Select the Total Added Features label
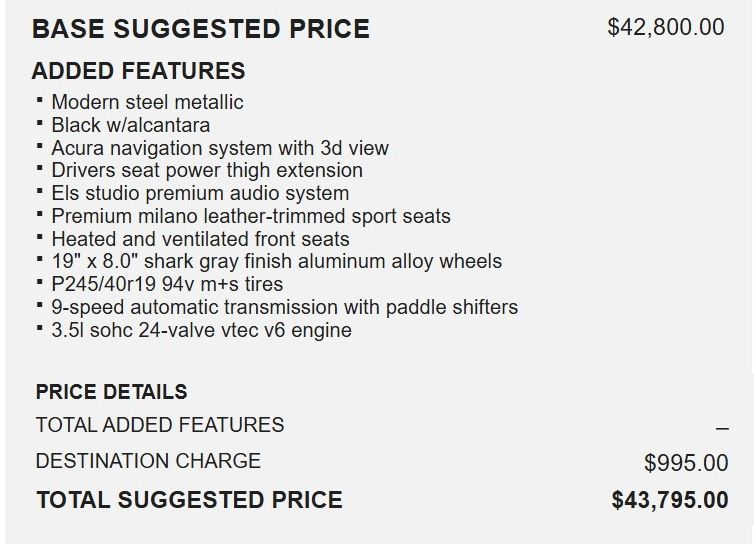Image resolution: width=754 pixels, height=544 pixels. [x=160, y=425]
